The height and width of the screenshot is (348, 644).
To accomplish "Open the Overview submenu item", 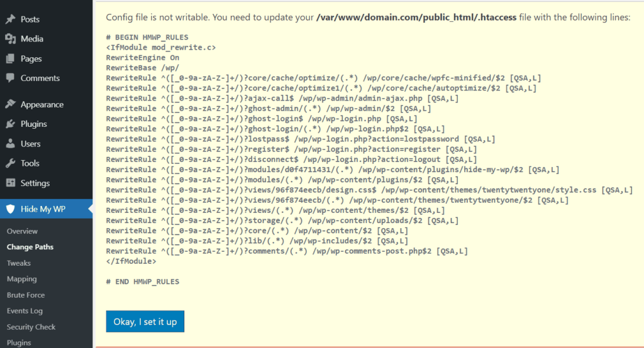I will [22, 231].
